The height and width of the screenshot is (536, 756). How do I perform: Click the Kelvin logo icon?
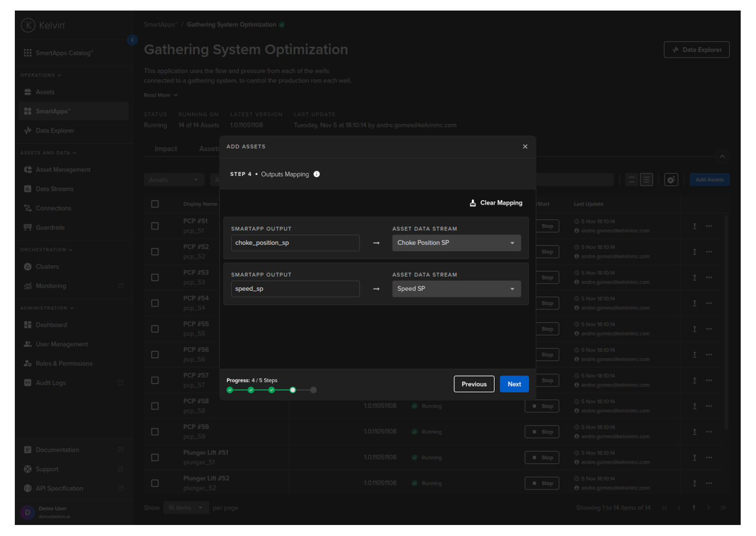tap(28, 25)
